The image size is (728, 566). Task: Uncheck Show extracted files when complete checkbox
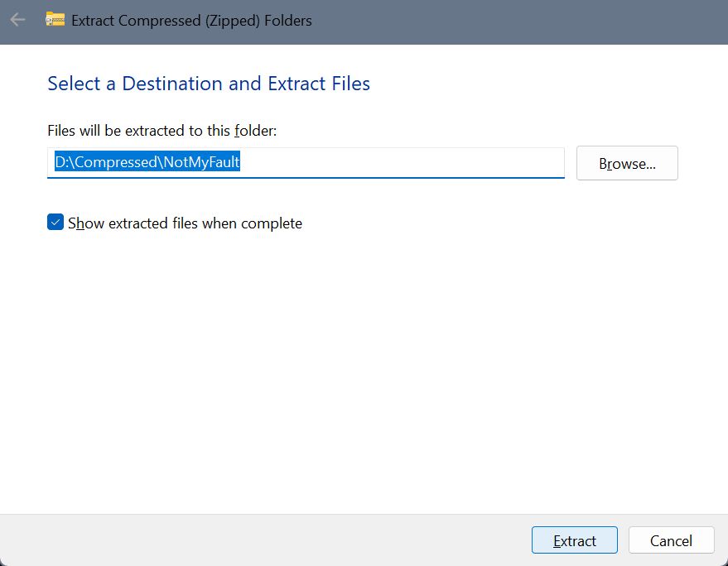click(55, 223)
